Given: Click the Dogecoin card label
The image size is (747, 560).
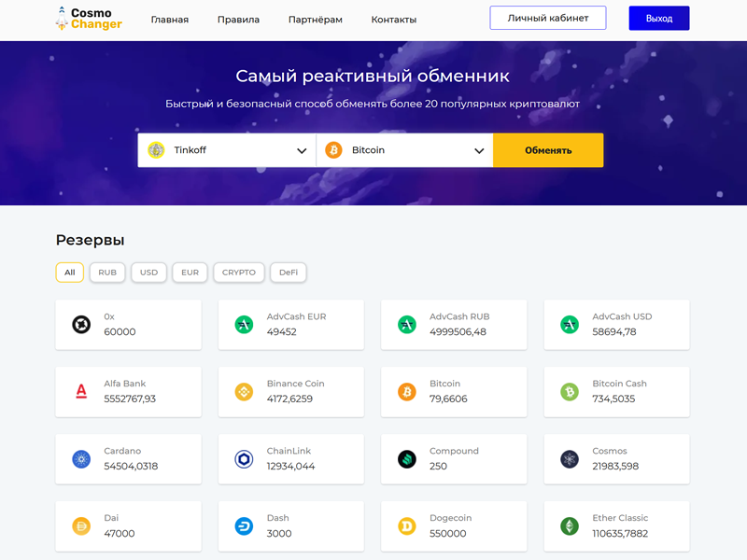Looking at the screenshot, I should tap(451, 518).
